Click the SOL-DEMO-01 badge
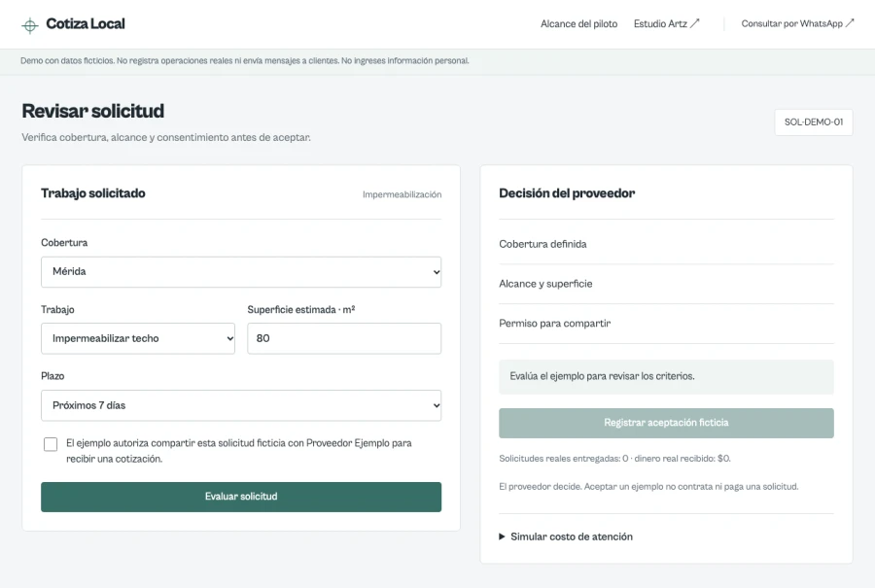The image size is (875, 588). pos(814,122)
